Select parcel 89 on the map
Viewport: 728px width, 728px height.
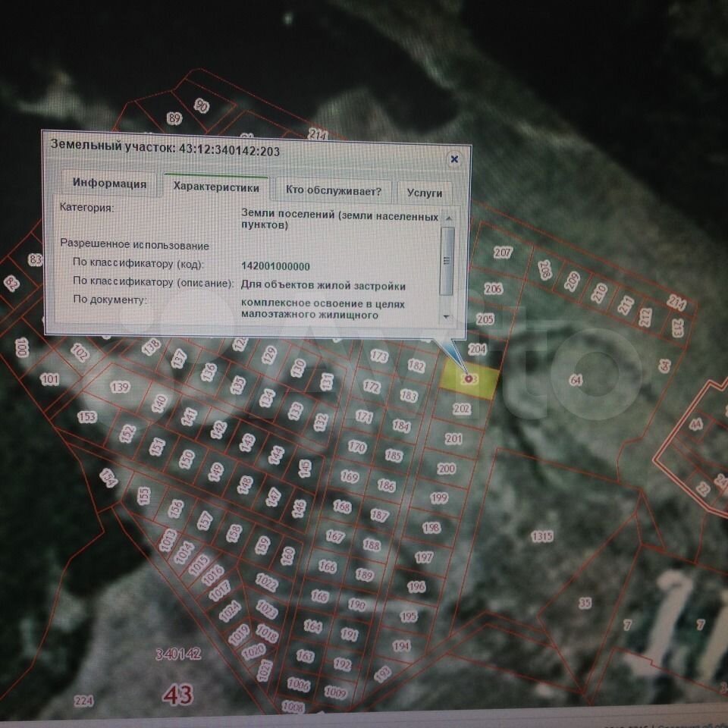tap(174, 118)
